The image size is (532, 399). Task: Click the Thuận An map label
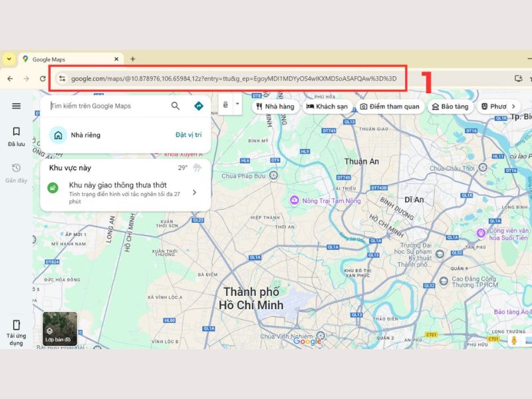362,162
